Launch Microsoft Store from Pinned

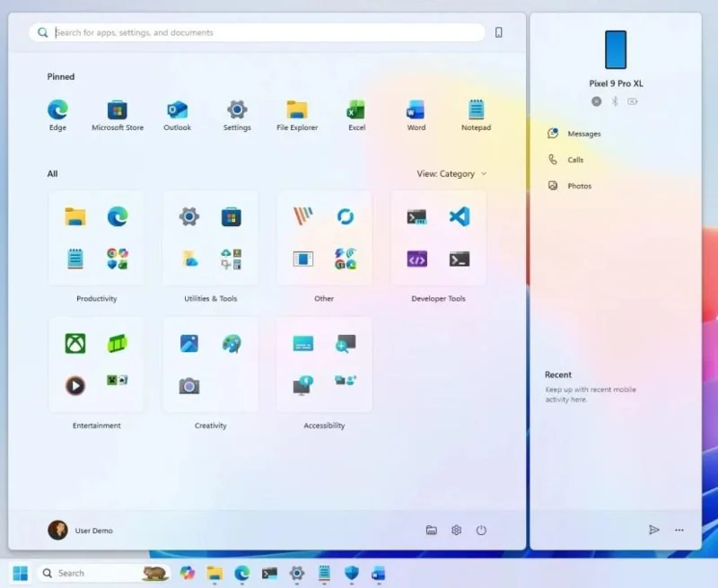click(118, 110)
